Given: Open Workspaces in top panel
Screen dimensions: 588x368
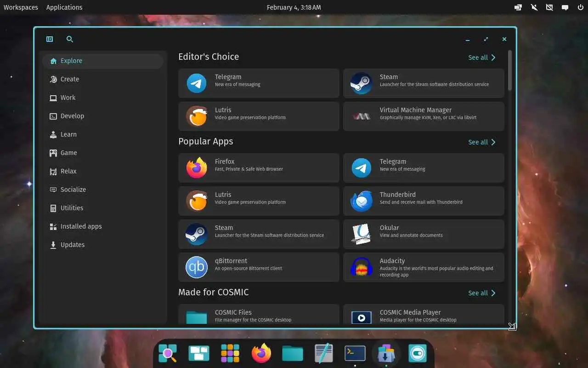Looking at the screenshot, I should [x=21, y=7].
